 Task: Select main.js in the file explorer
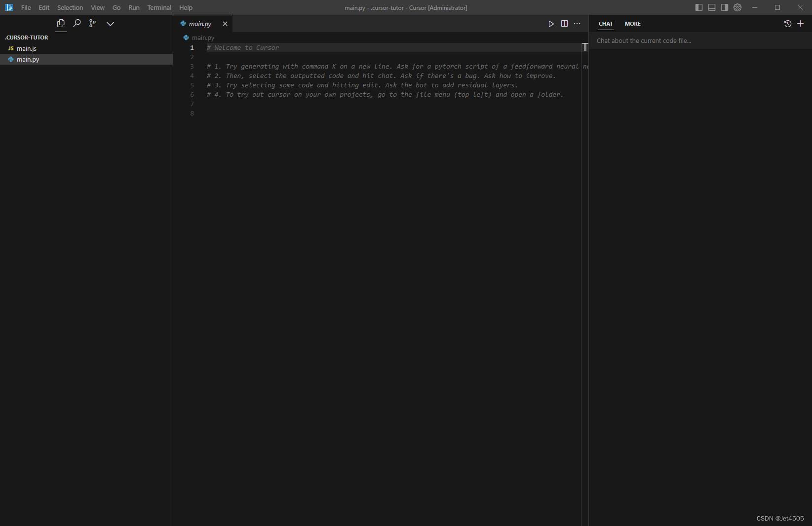point(86,48)
